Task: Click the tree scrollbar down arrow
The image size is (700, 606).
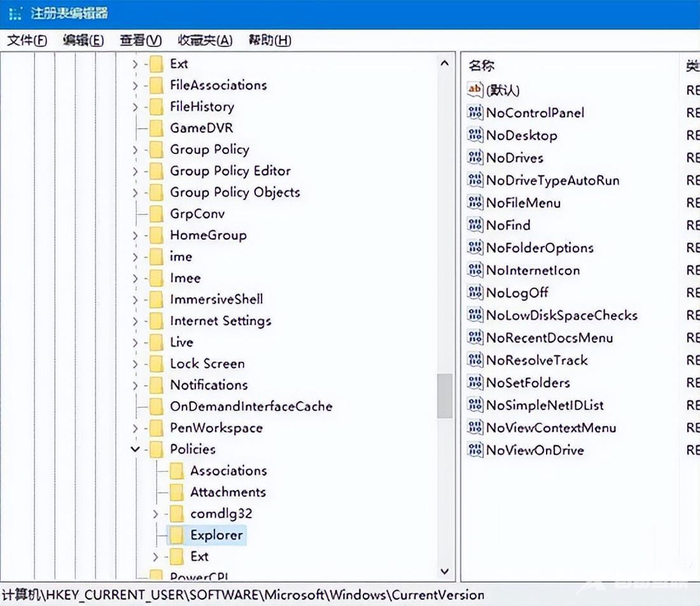Action: [445, 571]
